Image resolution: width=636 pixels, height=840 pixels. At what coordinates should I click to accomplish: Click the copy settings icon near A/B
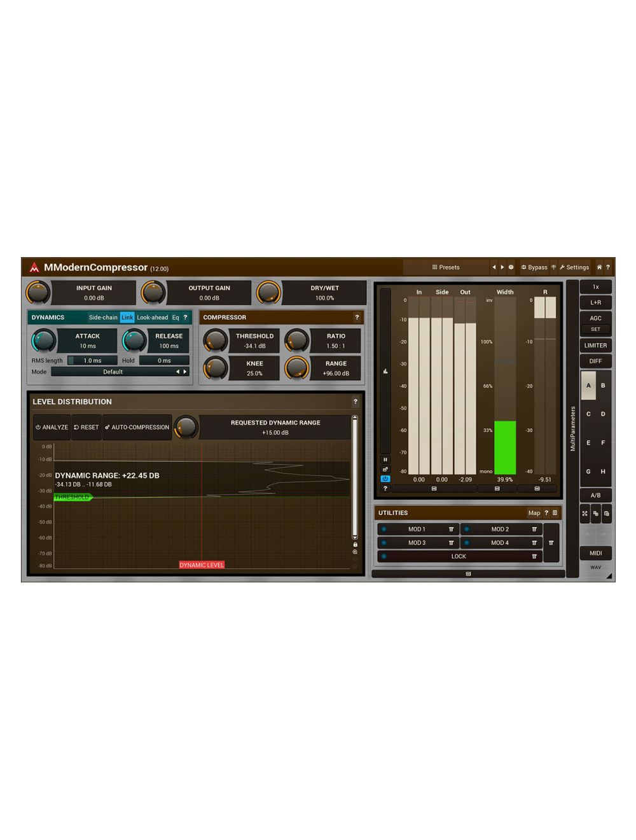point(596,513)
